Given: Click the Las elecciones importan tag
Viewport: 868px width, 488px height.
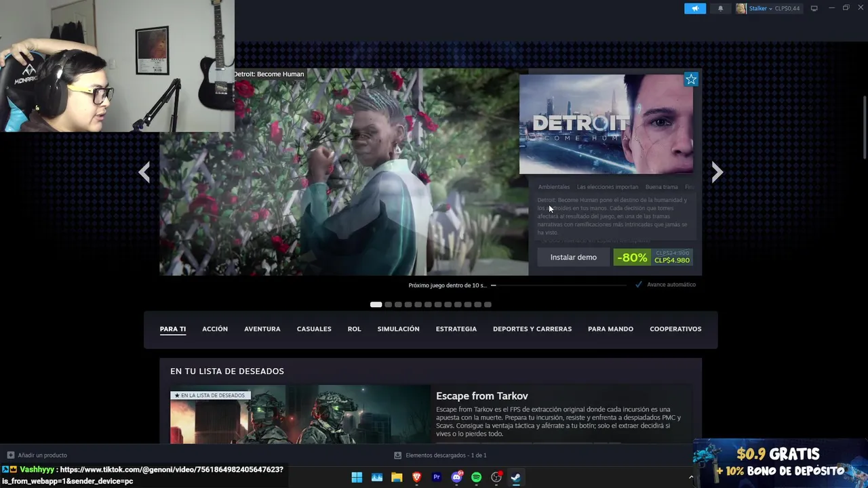Looking at the screenshot, I should 608,187.
